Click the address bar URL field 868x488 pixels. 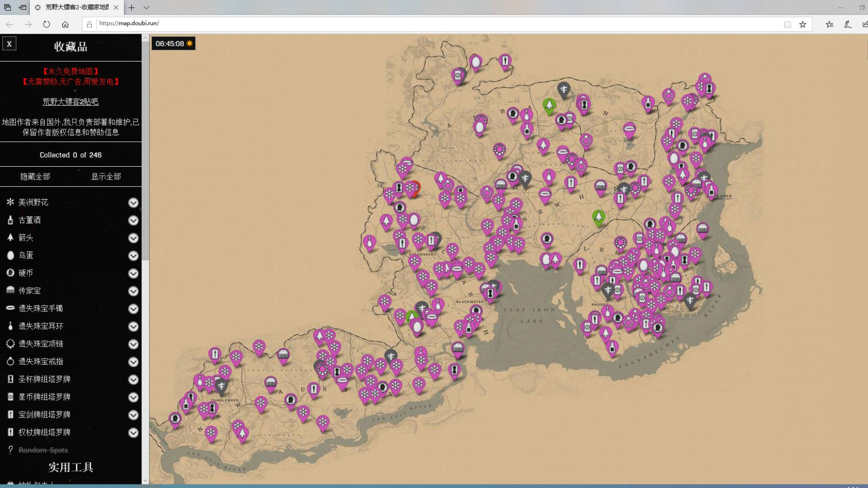[434, 23]
